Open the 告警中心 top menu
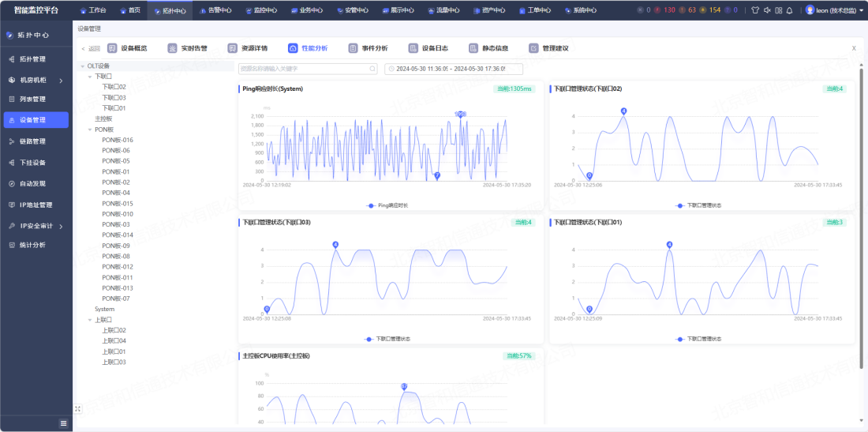Screen dimensions: 868x432 pyautogui.click(x=216, y=10)
